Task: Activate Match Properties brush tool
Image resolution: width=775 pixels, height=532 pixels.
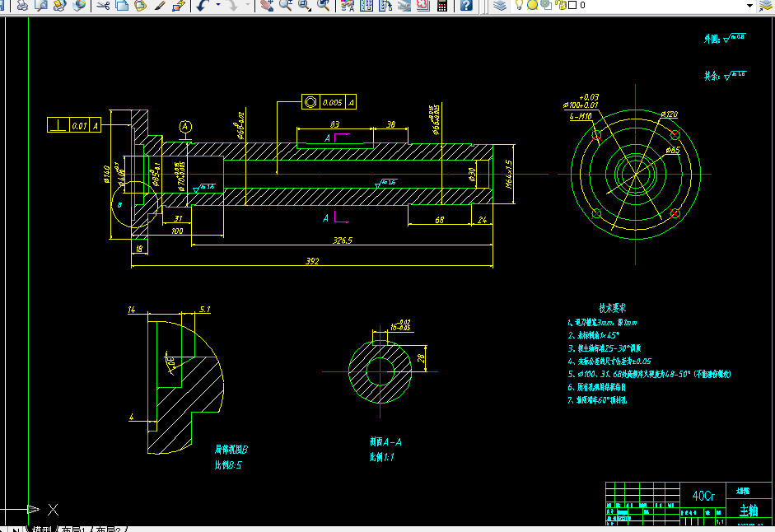Action: pyautogui.click(x=160, y=6)
